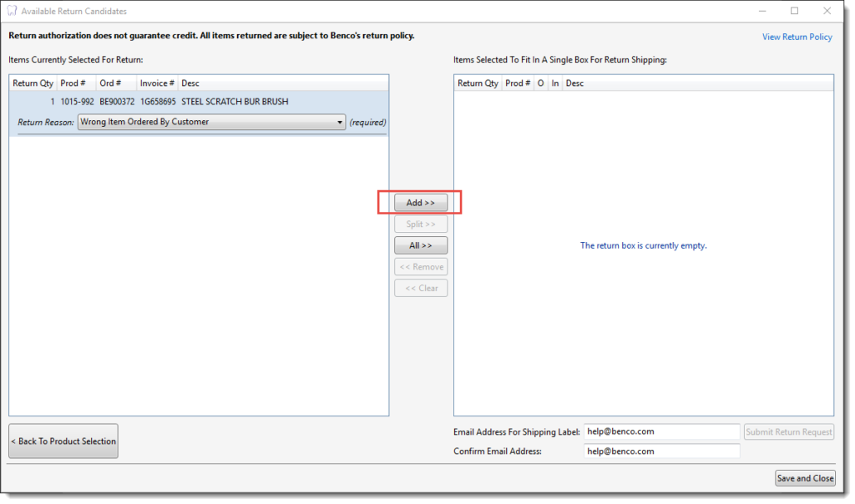Click the Confirm Email Address field
The image size is (855, 504).
tap(661, 451)
